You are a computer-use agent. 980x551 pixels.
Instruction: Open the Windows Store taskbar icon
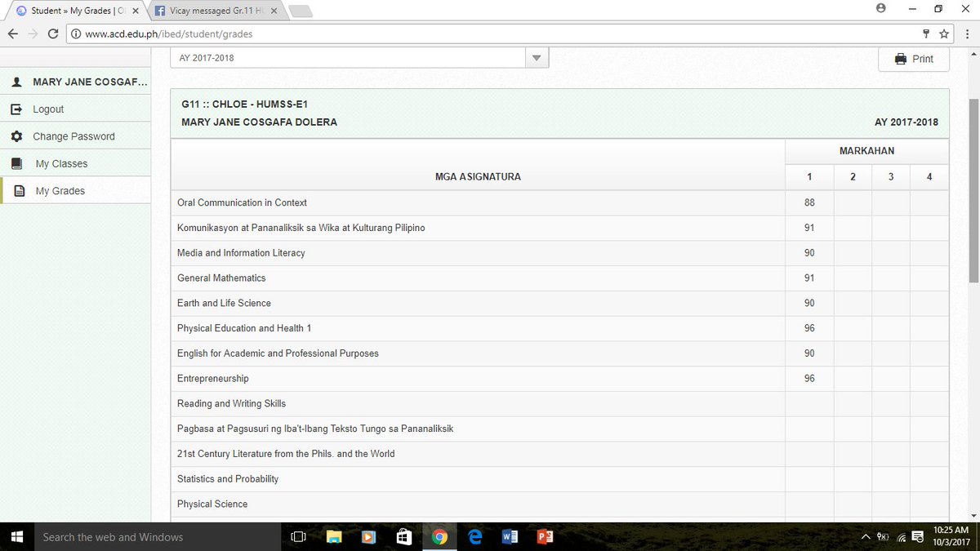(x=404, y=536)
